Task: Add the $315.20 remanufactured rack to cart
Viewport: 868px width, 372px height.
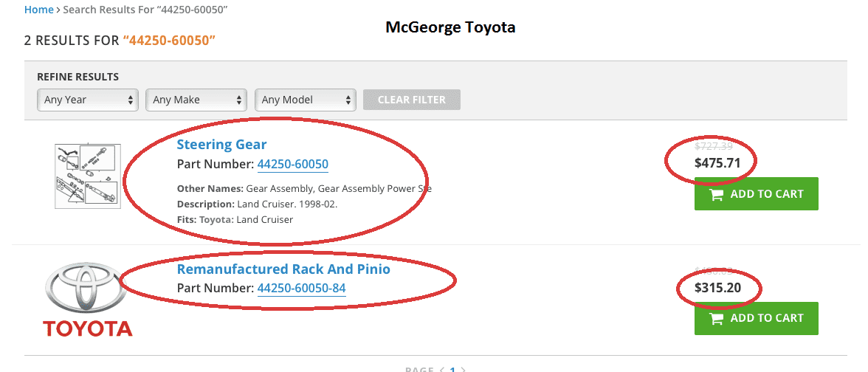Action: [756, 318]
